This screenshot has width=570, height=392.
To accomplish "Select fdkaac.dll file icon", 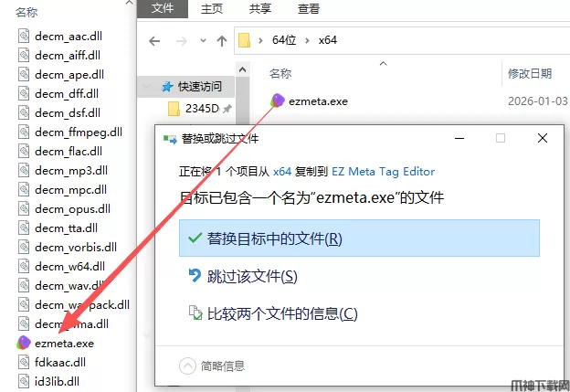I will (x=24, y=362).
